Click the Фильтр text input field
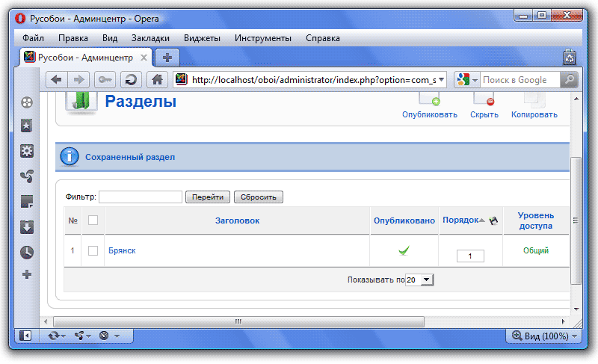 point(141,197)
